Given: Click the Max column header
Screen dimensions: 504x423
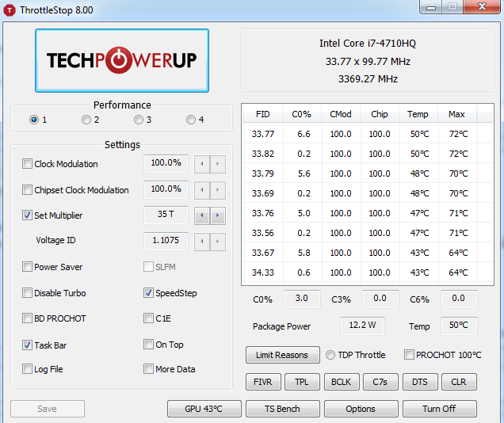Looking at the screenshot, I should [x=457, y=114].
